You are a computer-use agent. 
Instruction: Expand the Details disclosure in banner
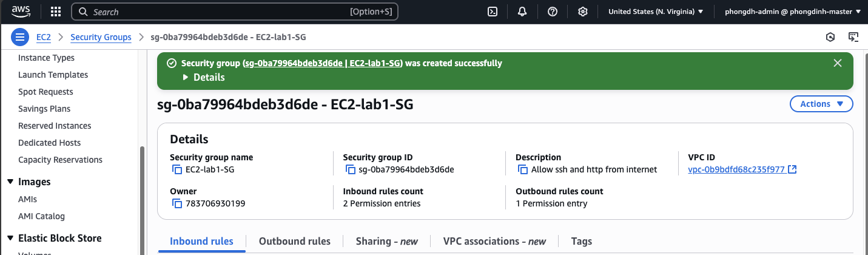click(x=203, y=78)
